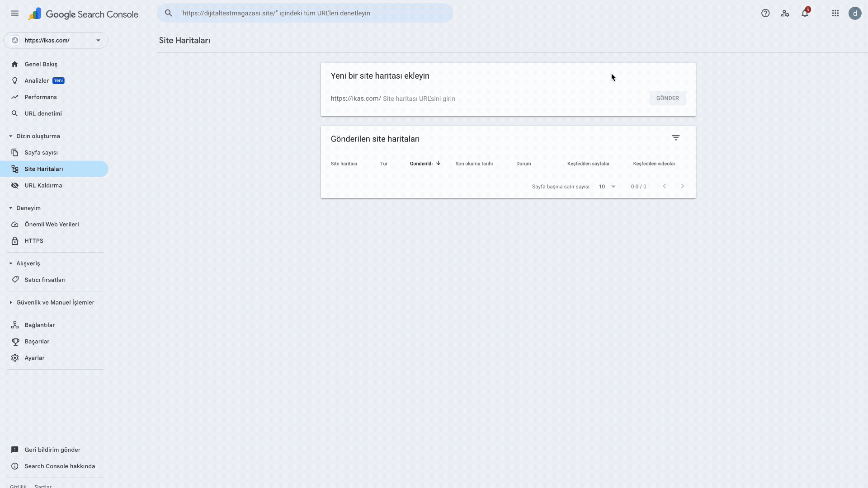Click the Genel Bakış home icon
Image resolution: width=868 pixels, height=488 pixels.
(x=15, y=64)
